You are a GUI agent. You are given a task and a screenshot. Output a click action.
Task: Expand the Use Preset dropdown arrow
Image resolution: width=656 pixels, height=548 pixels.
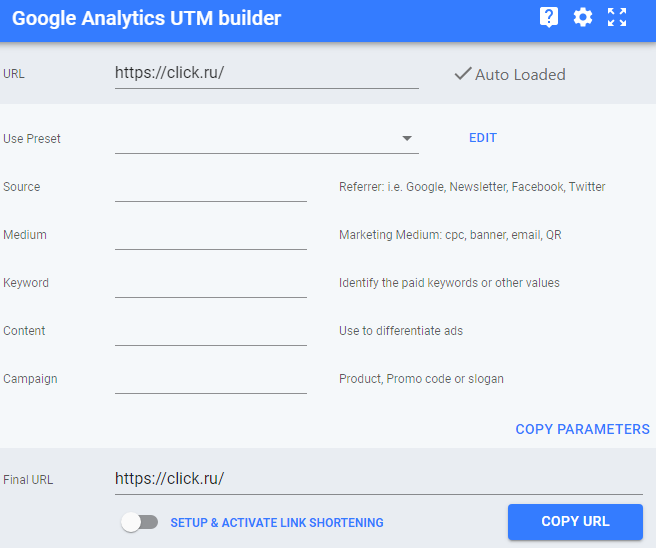[407, 138]
